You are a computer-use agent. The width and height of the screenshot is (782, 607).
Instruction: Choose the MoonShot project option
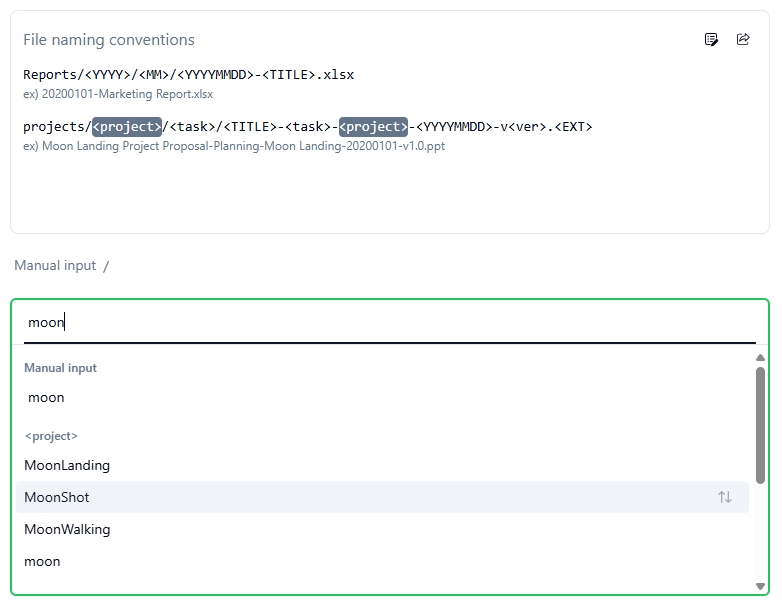57,497
